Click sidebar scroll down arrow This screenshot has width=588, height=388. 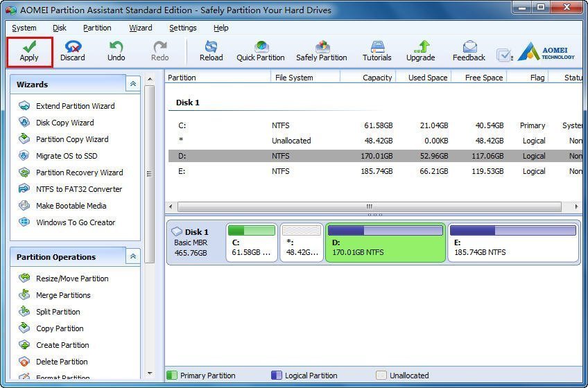(x=150, y=373)
